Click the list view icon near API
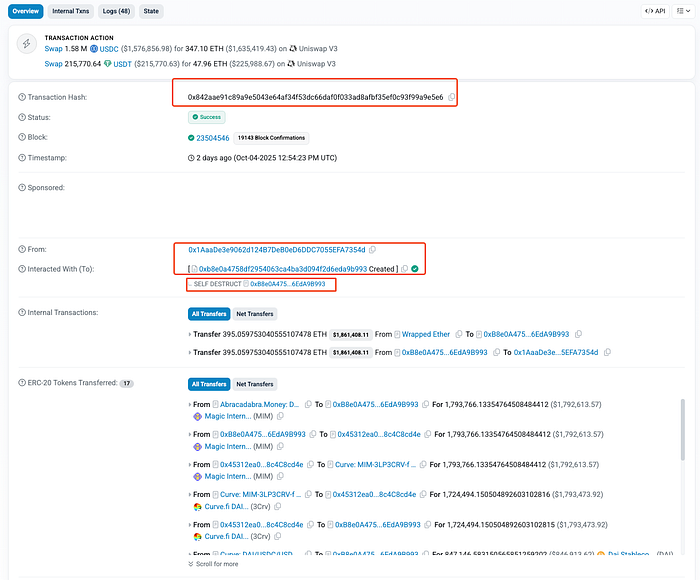The image size is (700, 580). [682, 11]
